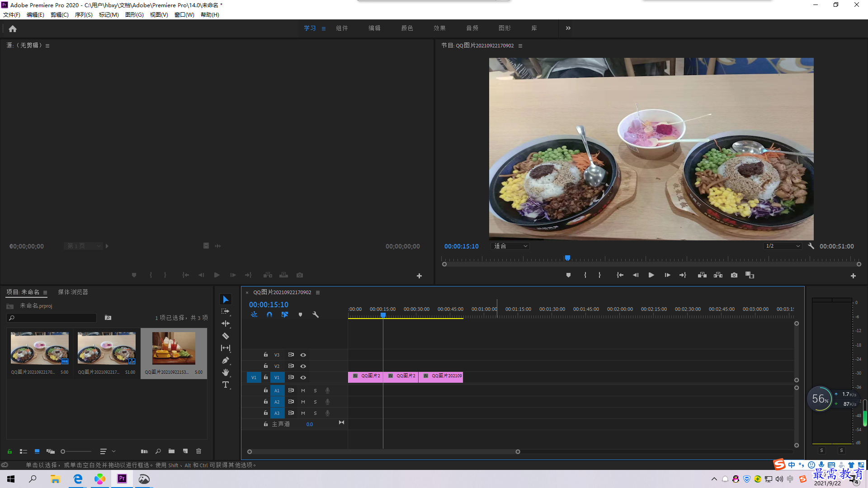Click the Extract button in program monitor
The image size is (868, 488).
[x=718, y=275]
